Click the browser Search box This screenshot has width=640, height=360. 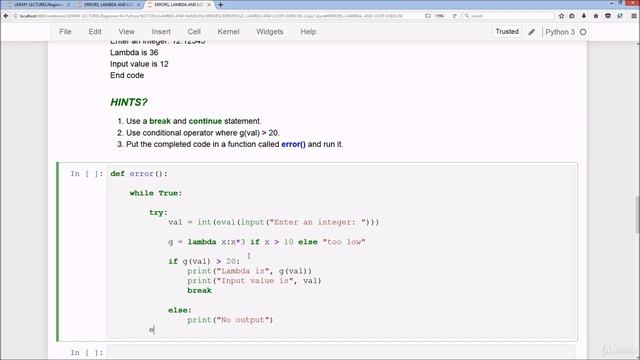tap(508, 16)
